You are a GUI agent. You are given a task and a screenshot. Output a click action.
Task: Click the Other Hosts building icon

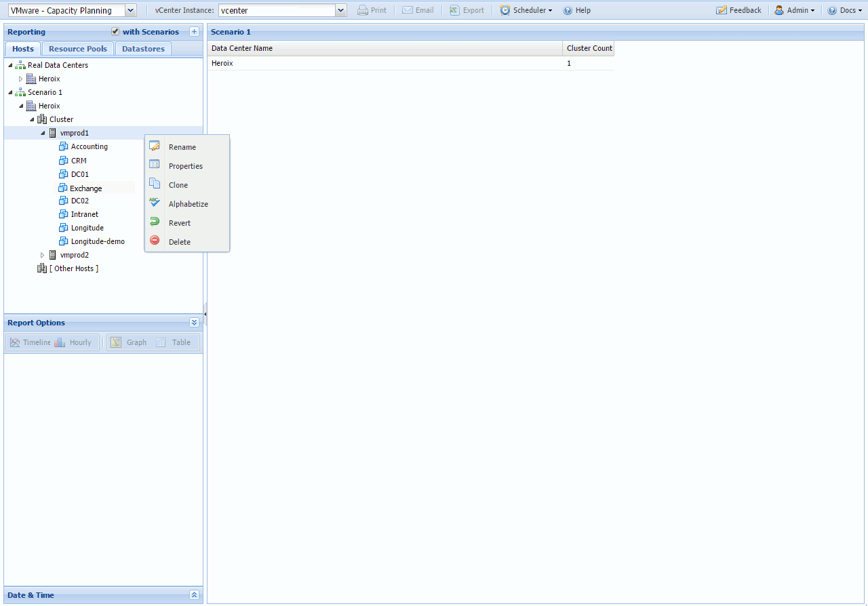(42, 268)
